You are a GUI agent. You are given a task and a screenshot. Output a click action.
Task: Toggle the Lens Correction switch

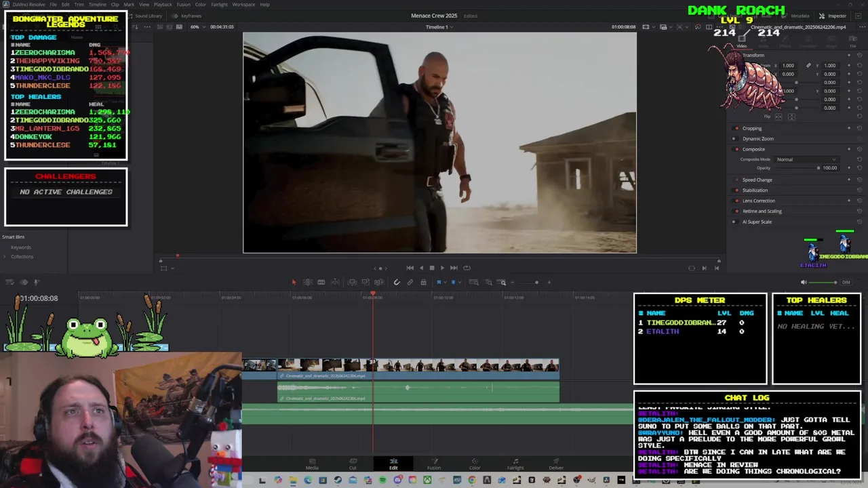[736, 201]
